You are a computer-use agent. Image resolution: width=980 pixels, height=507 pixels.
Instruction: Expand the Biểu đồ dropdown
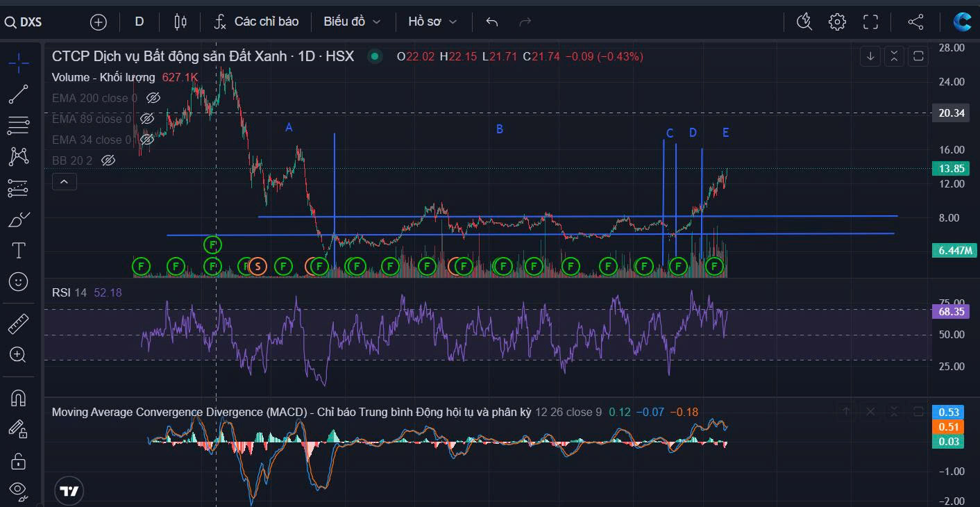pos(352,22)
